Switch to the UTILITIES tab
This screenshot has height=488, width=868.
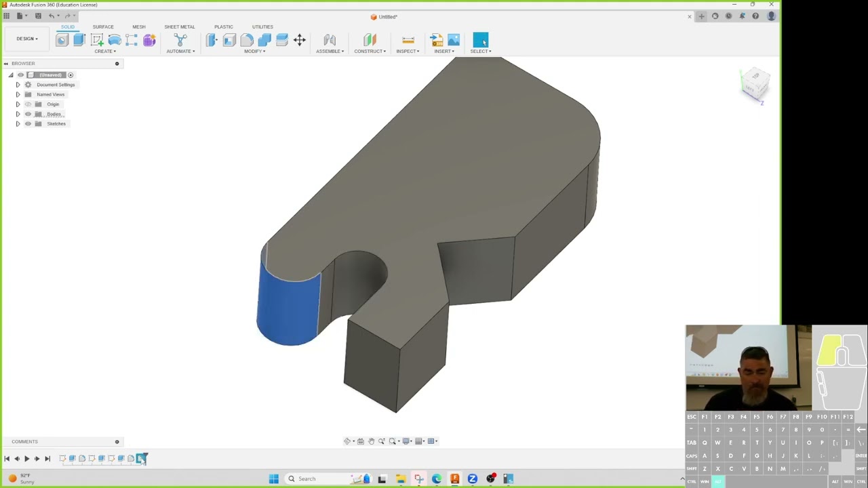point(262,27)
